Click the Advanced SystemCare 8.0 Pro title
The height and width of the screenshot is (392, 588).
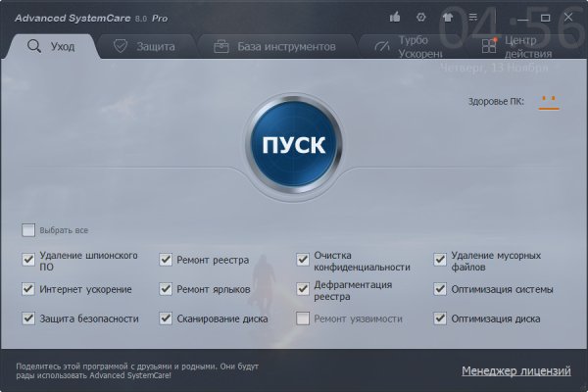[91, 18]
